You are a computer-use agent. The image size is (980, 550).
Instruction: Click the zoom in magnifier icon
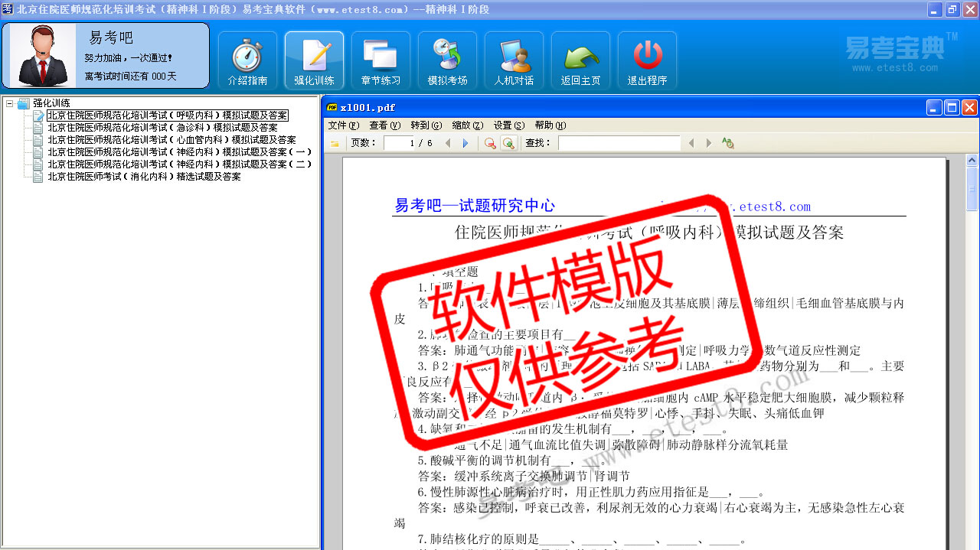click(x=508, y=143)
